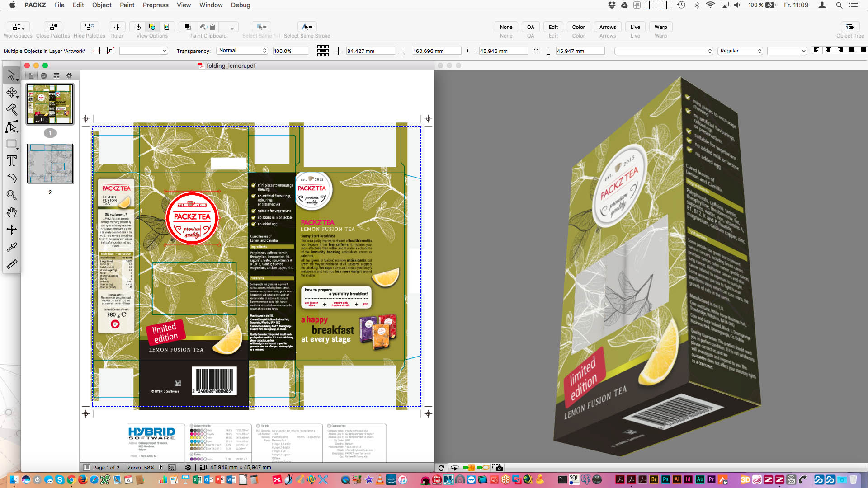This screenshot has width=868, height=488.
Task: Click the Hide Palettes icon
Action: click(x=90, y=27)
